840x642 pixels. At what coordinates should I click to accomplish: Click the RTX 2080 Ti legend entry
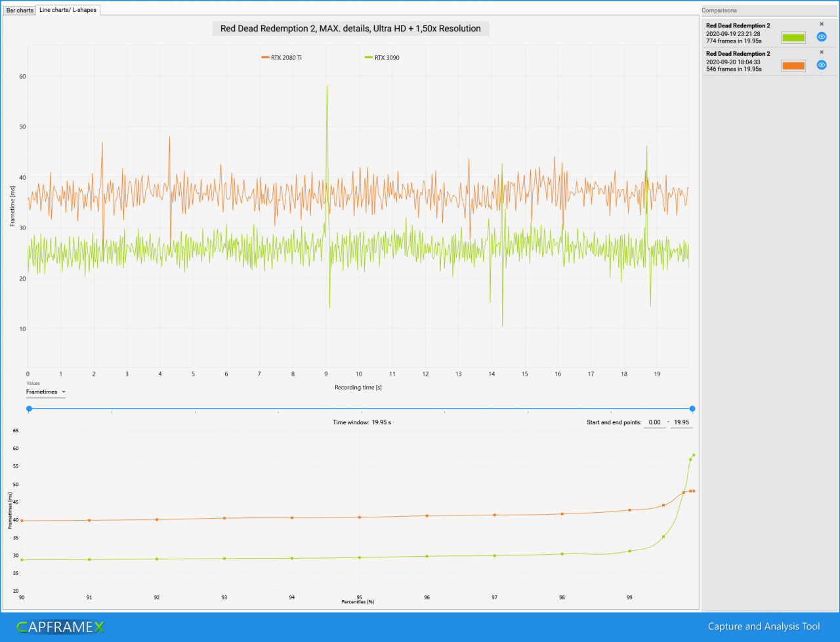282,58
